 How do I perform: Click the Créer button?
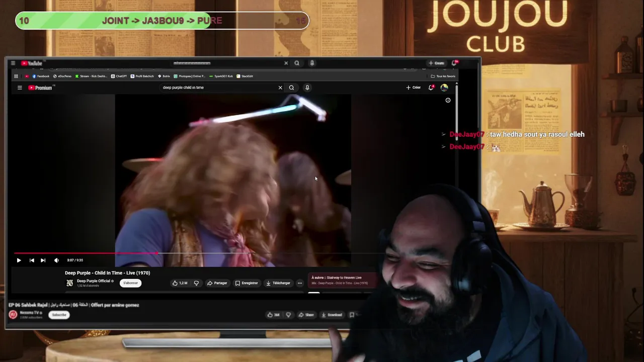[414, 87]
